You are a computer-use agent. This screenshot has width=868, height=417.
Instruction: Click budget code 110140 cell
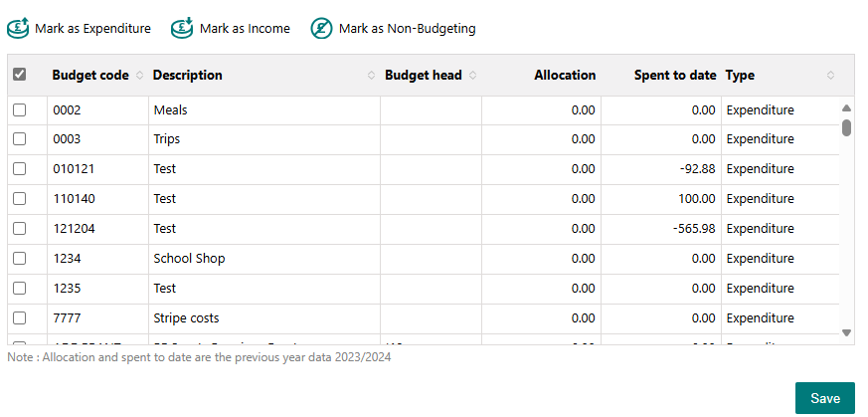pyautogui.click(x=98, y=199)
